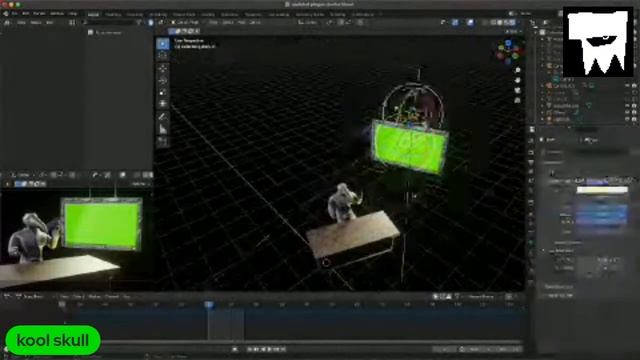Click the play animation button
Screen dimensions: 640x360
coord(269,349)
